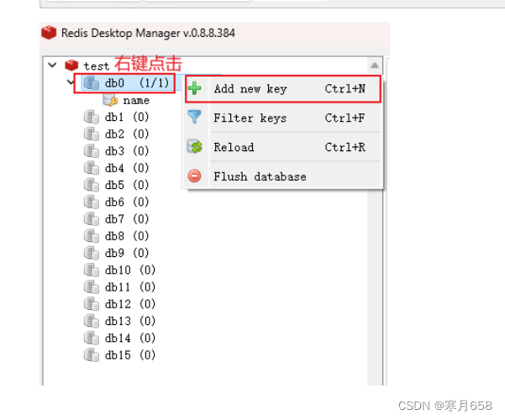This screenshot has height=420, width=505.
Task: Click the Redis Desktop Manager title text
Action: [148, 33]
